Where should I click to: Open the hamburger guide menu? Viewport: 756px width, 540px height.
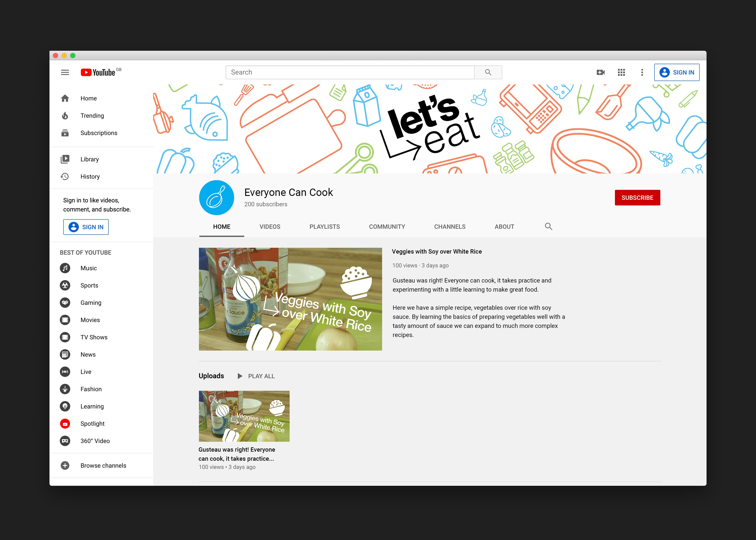65,72
